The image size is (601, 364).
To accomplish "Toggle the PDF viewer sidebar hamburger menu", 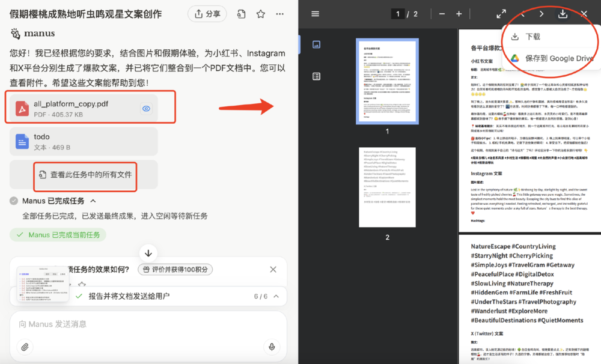I will 316,14.
